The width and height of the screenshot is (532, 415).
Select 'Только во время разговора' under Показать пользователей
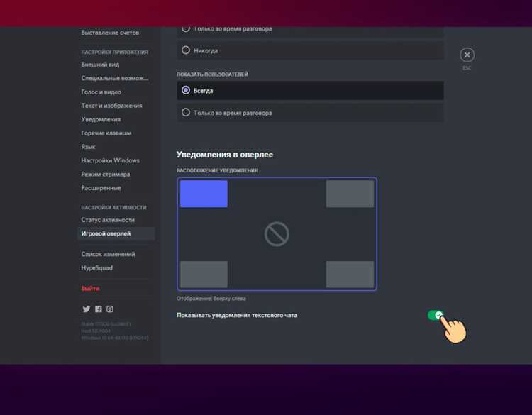tap(310, 113)
